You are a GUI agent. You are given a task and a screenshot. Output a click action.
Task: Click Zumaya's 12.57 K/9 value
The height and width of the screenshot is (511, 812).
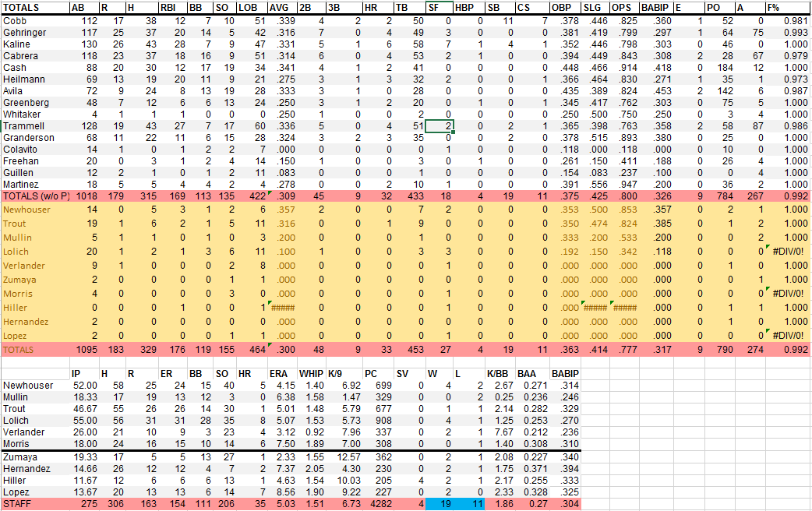pos(344,457)
